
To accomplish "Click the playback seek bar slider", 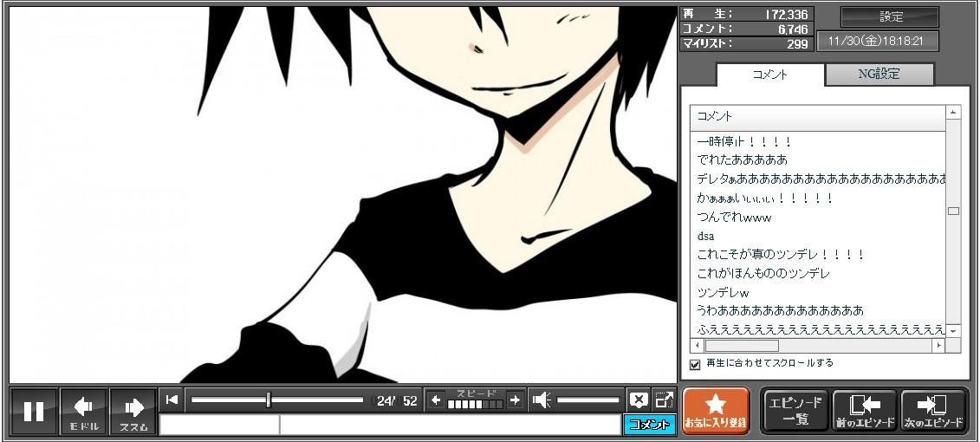I will point(269,400).
